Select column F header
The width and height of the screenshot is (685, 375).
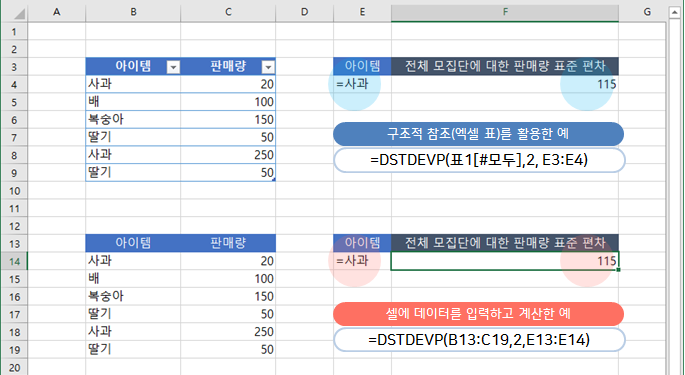(505, 12)
